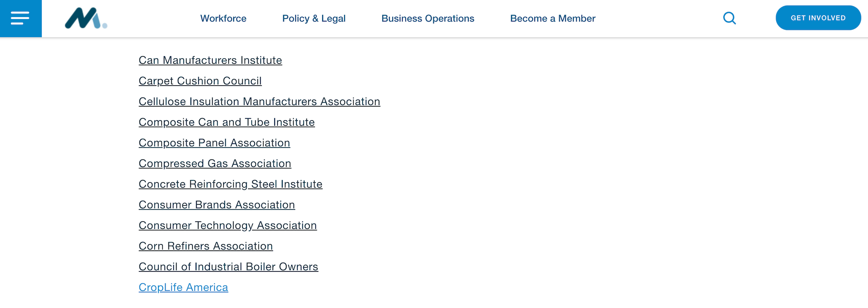Click the M logo homepage icon
This screenshot has width=868, height=308.
coord(86,19)
